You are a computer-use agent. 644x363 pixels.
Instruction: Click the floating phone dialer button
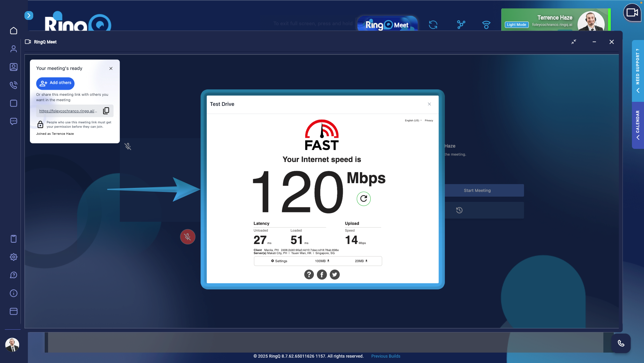621,343
